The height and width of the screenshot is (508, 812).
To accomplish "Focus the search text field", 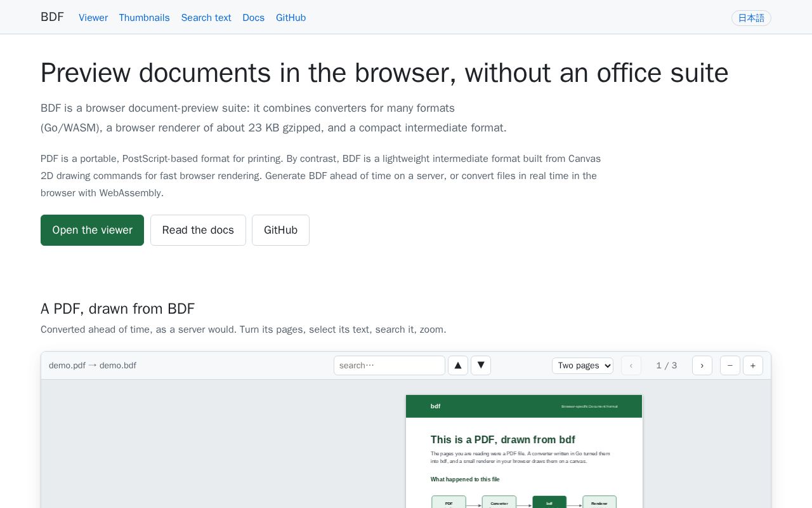I will (390, 365).
